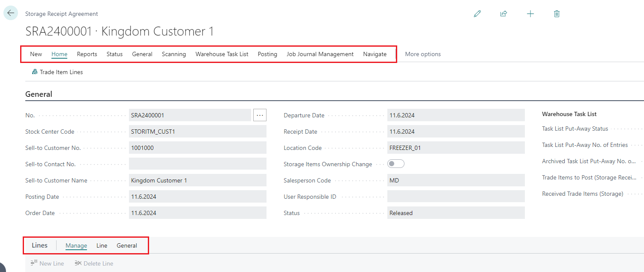Open the No. field ellipsis lookup

(x=260, y=115)
